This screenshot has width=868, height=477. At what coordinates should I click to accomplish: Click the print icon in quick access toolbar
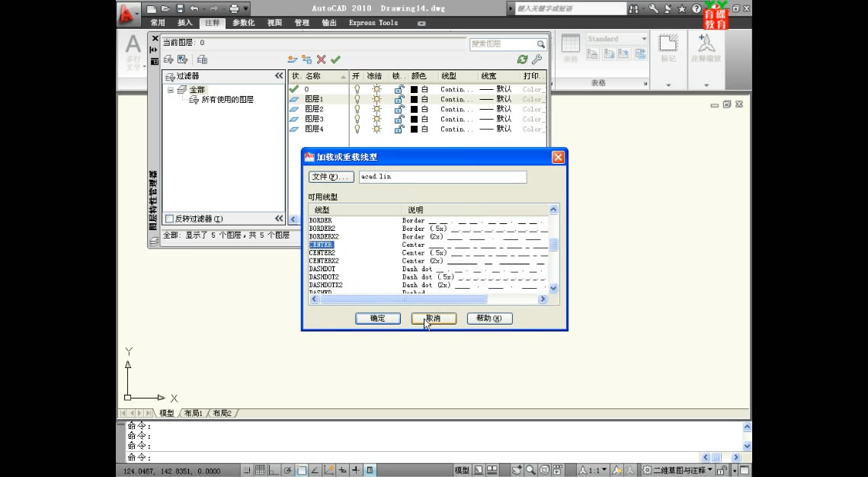(234, 8)
